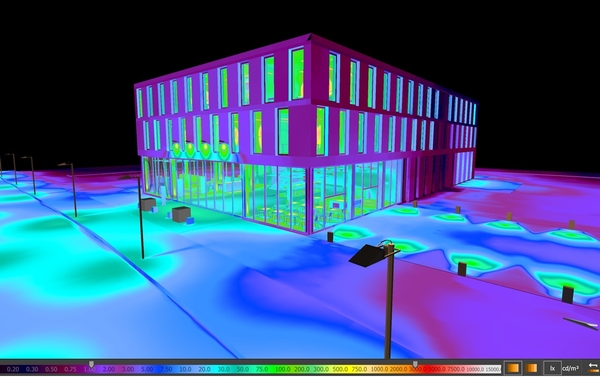Move the upper scale limit slider handle
The height and width of the screenshot is (378, 600).
tap(415, 364)
